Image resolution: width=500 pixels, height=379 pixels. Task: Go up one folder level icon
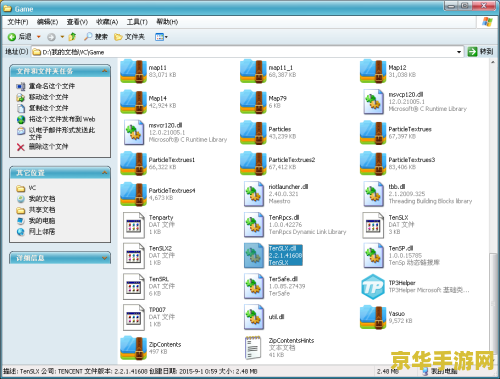[72, 37]
